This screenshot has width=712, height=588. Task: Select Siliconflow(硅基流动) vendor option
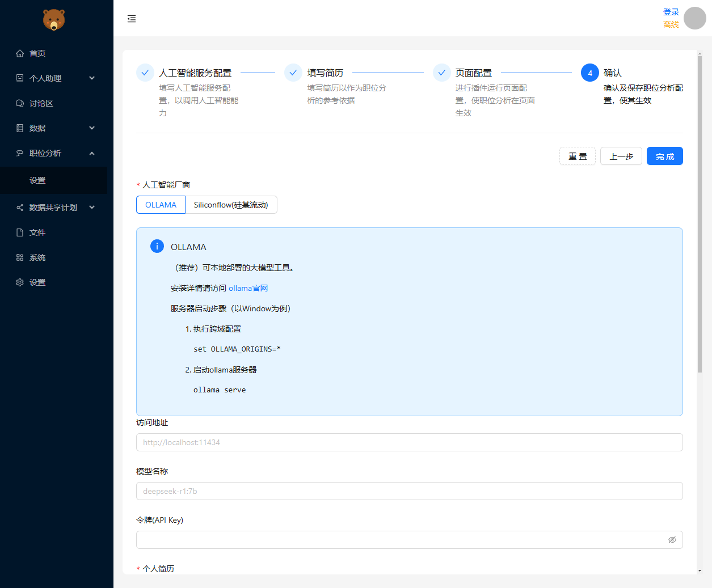231,205
